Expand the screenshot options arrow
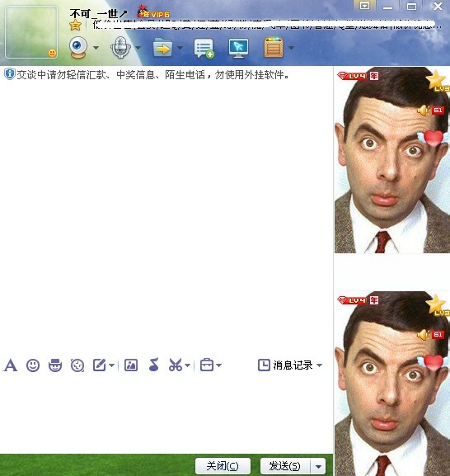The image size is (450, 476). click(187, 365)
